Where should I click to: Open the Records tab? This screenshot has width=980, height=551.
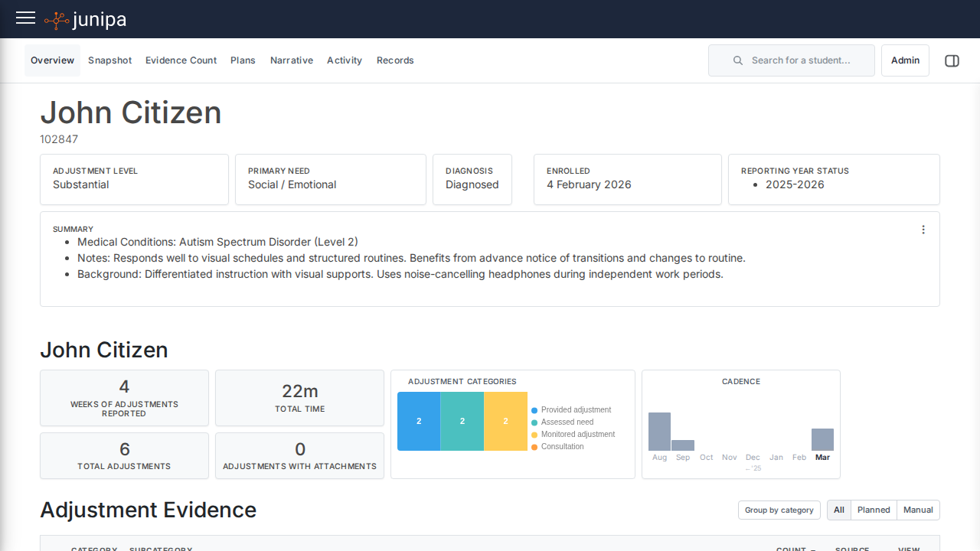pos(395,60)
